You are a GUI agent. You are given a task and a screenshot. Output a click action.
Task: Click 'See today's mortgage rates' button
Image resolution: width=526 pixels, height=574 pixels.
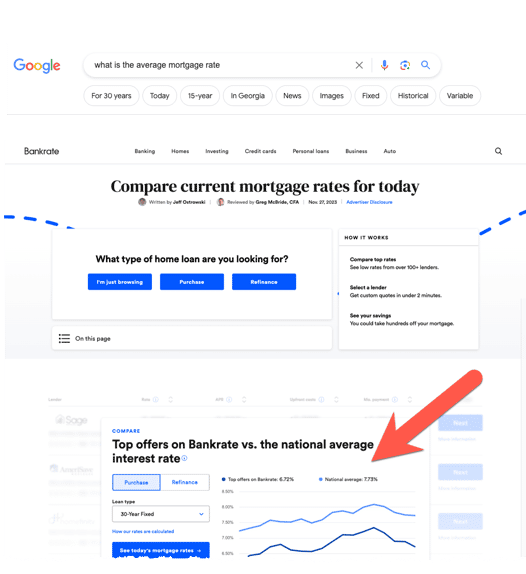[x=161, y=550]
